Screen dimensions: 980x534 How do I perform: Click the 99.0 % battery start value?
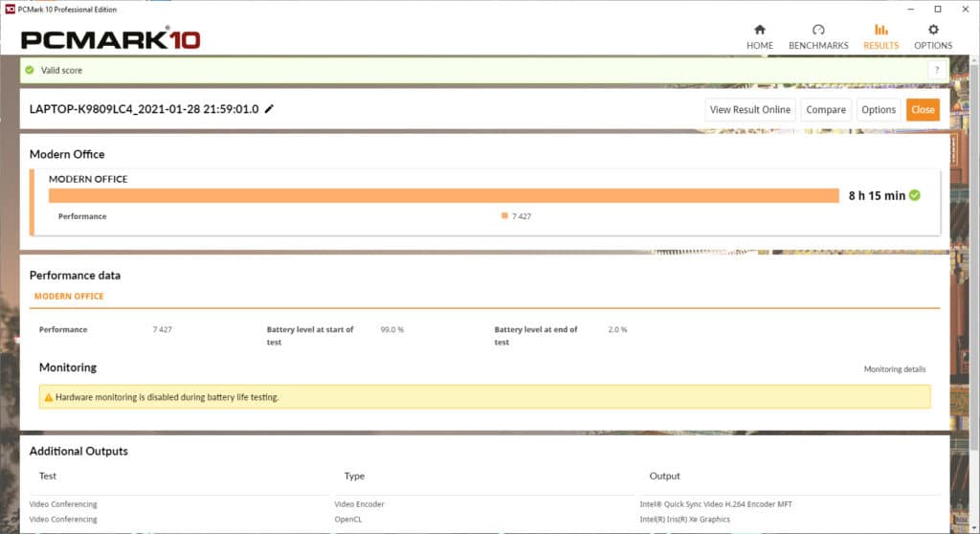391,329
